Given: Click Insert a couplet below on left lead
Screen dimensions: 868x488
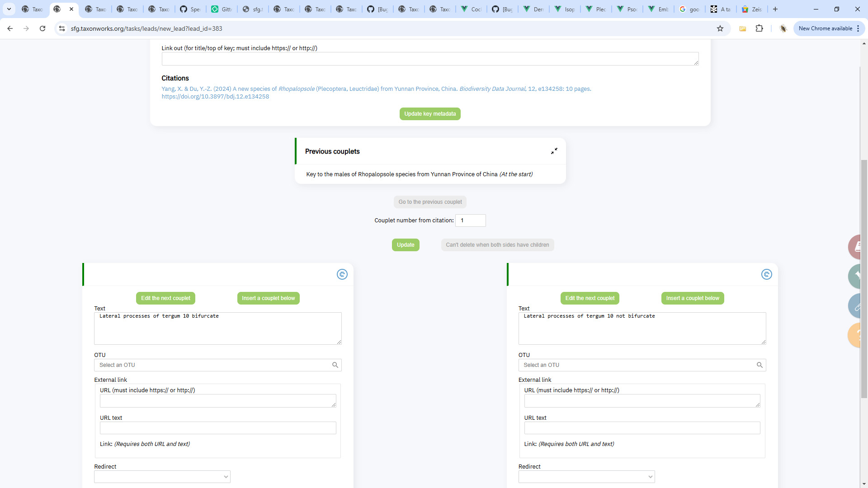Looking at the screenshot, I should pyautogui.click(x=268, y=298).
